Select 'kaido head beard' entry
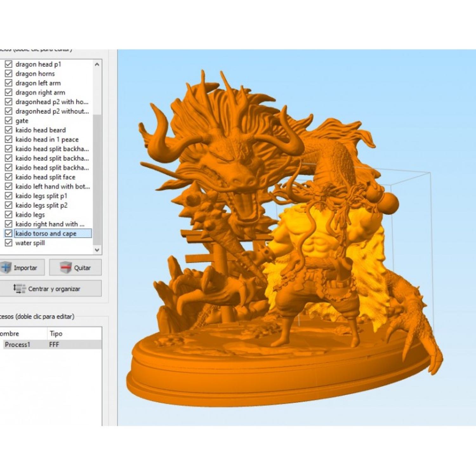476x476 pixels. click(x=40, y=130)
